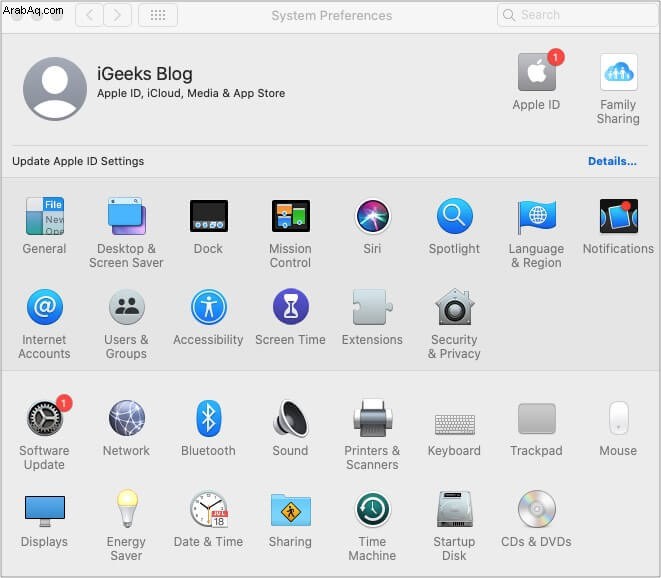
Task: Open Extensions preferences
Action: point(372,307)
